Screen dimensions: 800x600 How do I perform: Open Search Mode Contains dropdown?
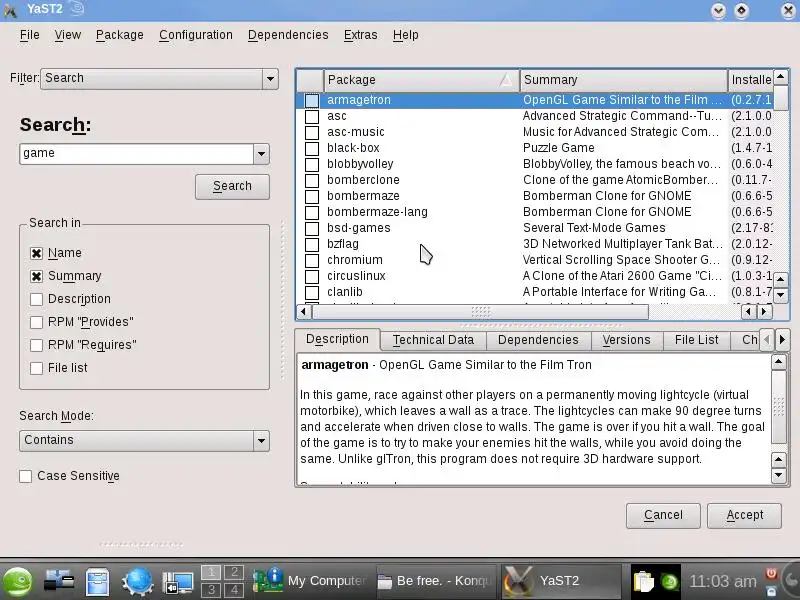[x=144, y=440]
